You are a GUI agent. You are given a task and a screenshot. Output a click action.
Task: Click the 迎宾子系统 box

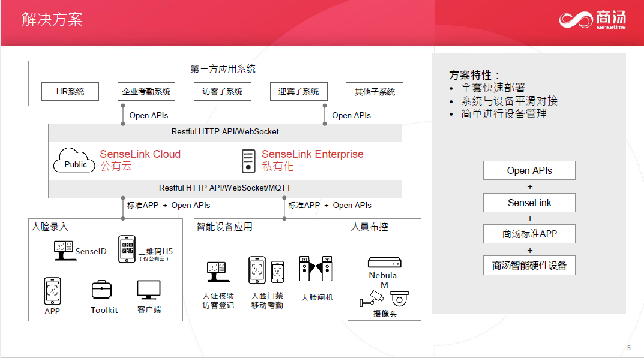point(298,92)
